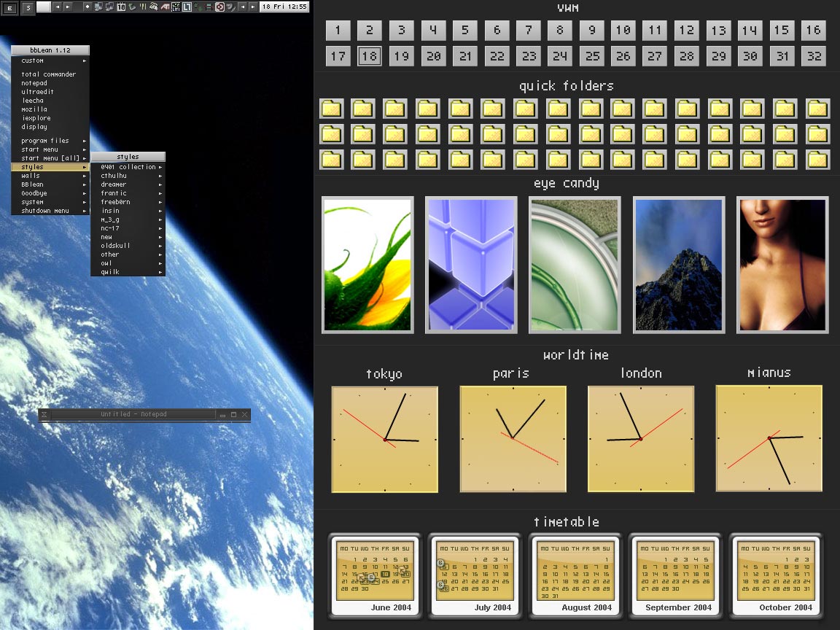The width and height of the screenshot is (840, 630).
Task: Launch total commander from menu
Action: [50, 74]
